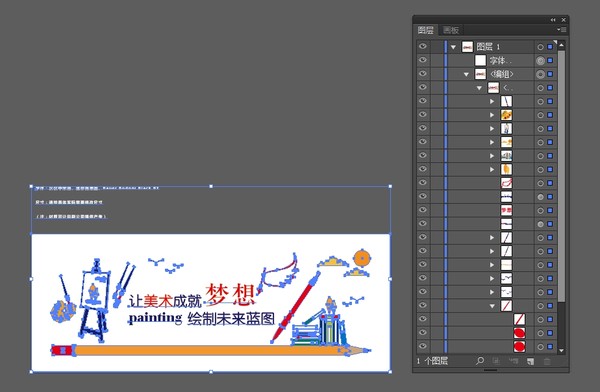Click the create new sublayer icon
This screenshot has height=392, width=600.
513,361
